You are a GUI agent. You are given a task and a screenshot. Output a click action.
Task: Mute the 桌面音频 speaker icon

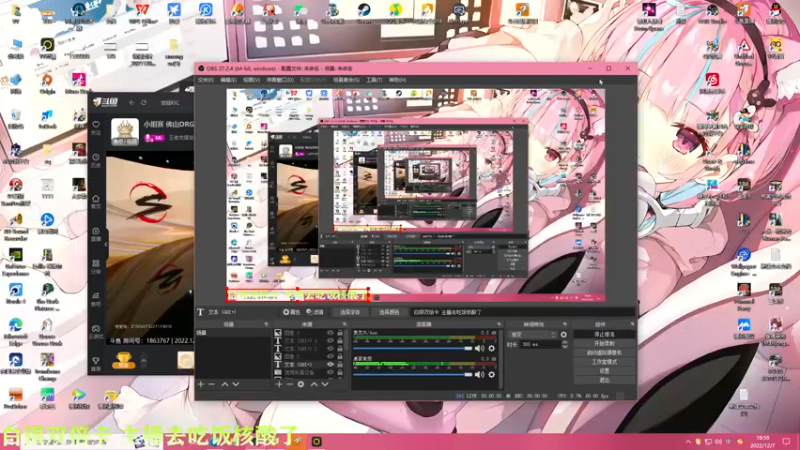click(x=479, y=374)
